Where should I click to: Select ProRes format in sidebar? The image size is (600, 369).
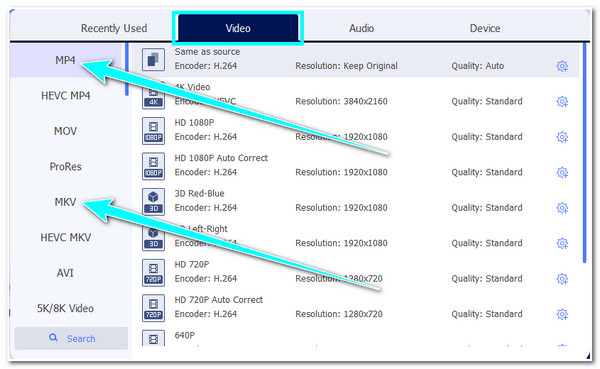point(65,167)
